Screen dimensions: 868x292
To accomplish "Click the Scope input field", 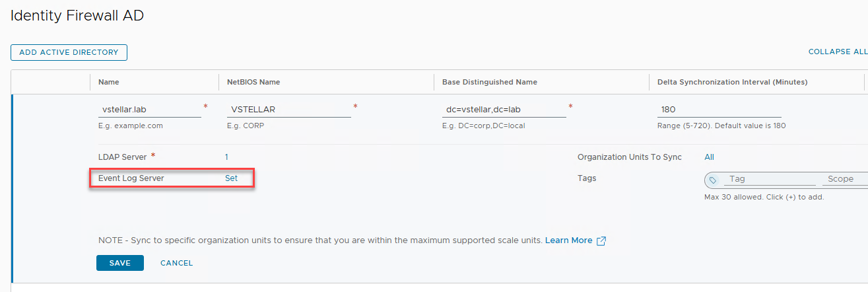I will click(x=844, y=179).
